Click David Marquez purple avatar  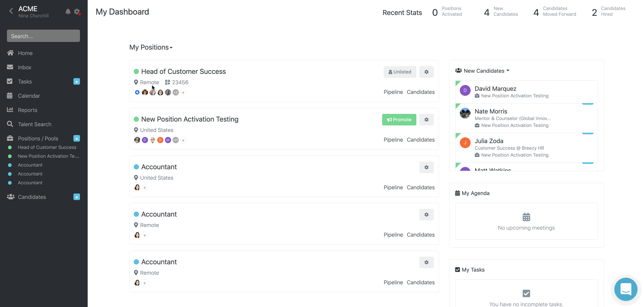(x=465, y=90)
